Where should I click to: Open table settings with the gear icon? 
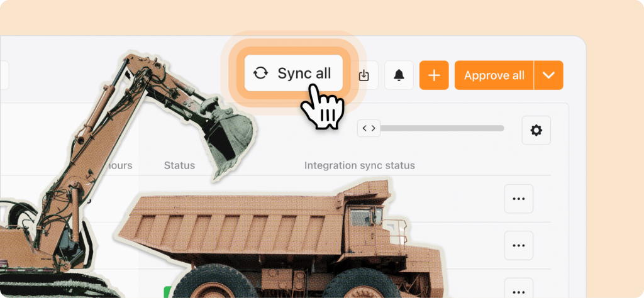click(x=536, y=130)
